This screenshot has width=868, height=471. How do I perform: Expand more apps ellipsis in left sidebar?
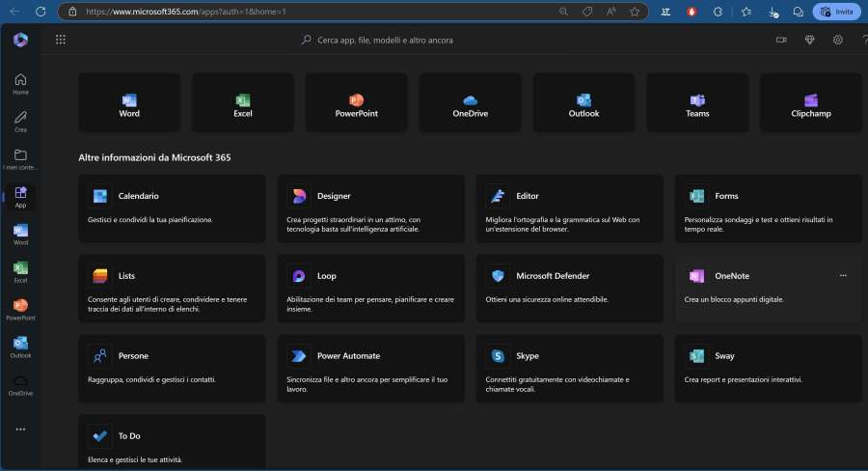(x=20, y=429)
